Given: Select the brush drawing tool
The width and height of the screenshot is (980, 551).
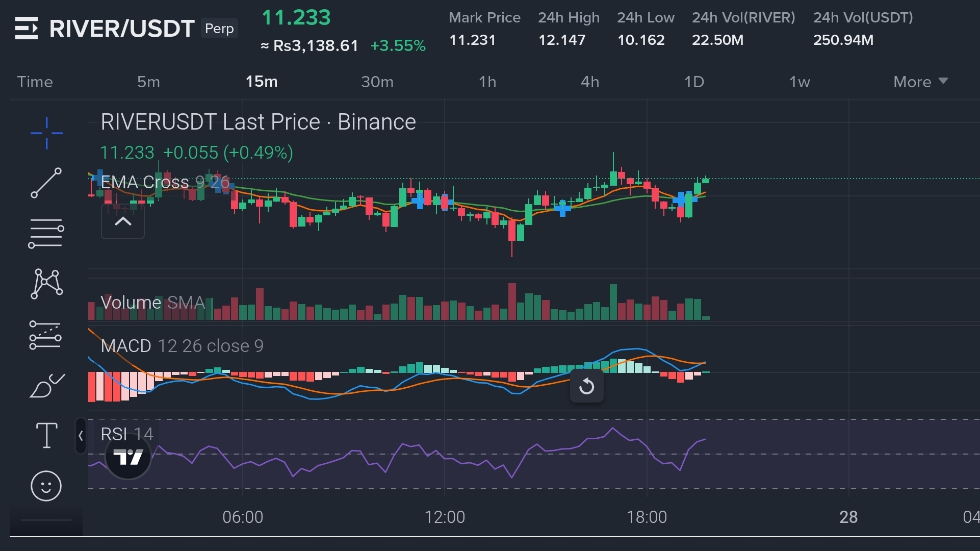Looking at the screenshot, I should pyautogui.click(x=46, y=386).
